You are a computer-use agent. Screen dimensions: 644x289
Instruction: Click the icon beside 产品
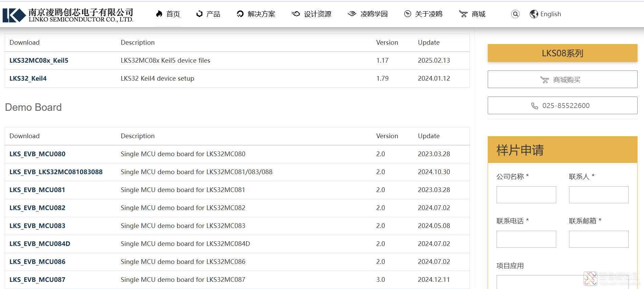point(199,14)
